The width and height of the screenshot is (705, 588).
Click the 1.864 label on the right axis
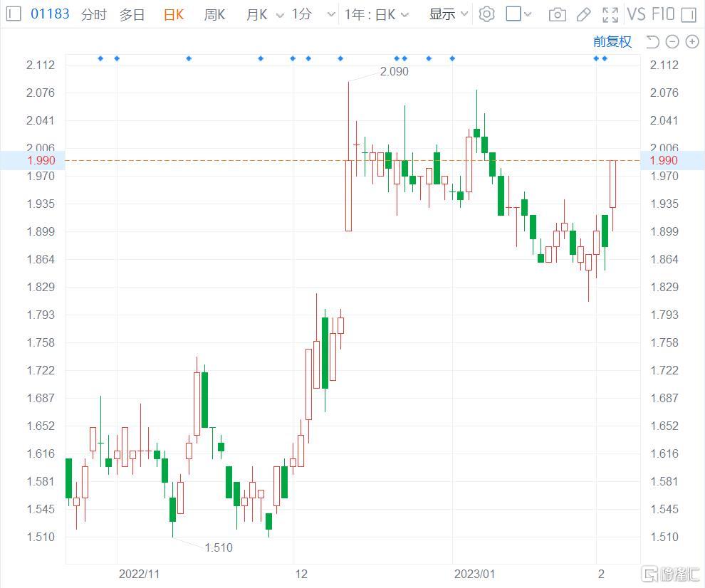click(664, 259)
